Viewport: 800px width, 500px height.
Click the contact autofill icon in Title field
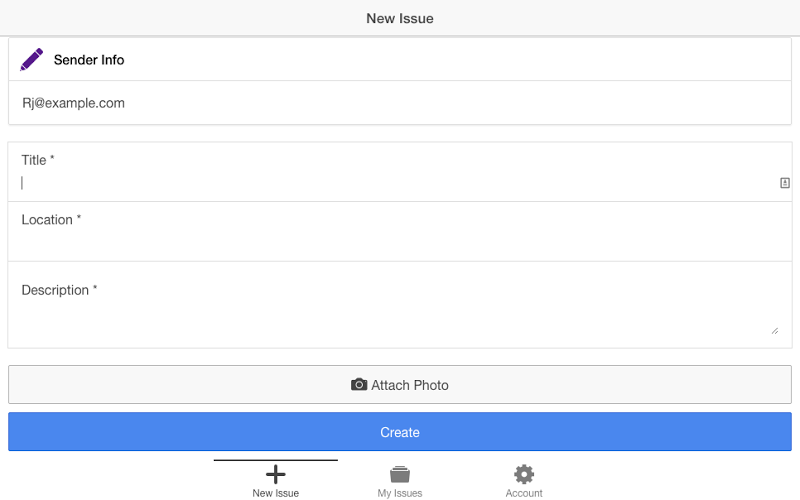[x=785, y=183]
